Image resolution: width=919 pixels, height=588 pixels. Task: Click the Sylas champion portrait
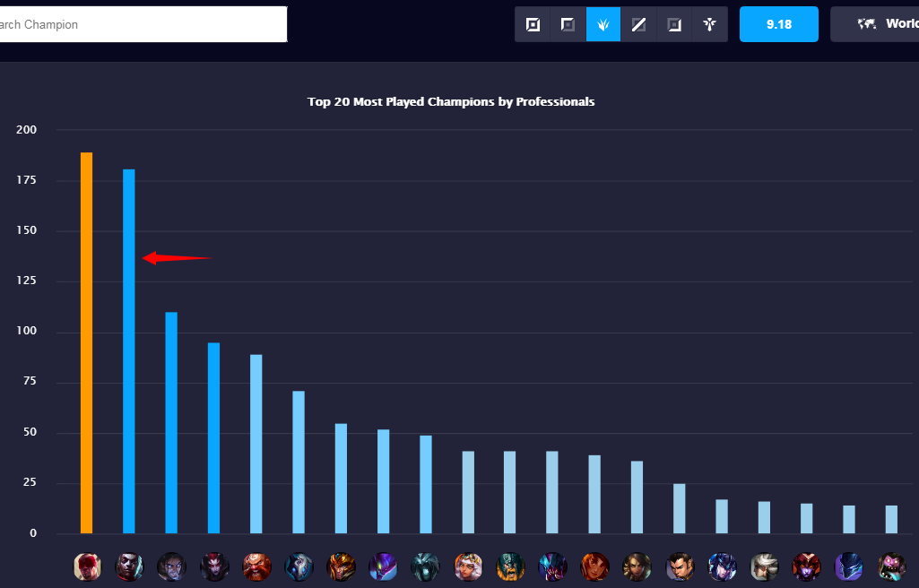(172, 566)
